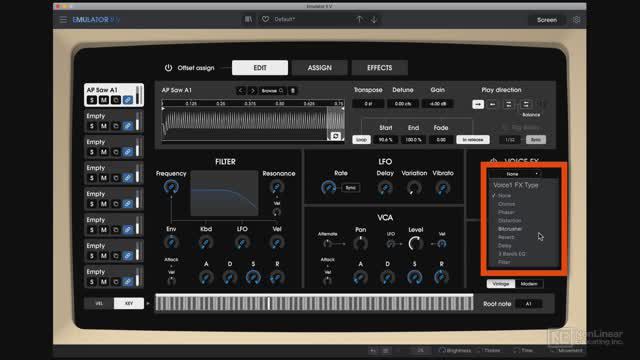The image size is (640, 360).
Task: Click the Detune value field
Action: pos(403,104)
